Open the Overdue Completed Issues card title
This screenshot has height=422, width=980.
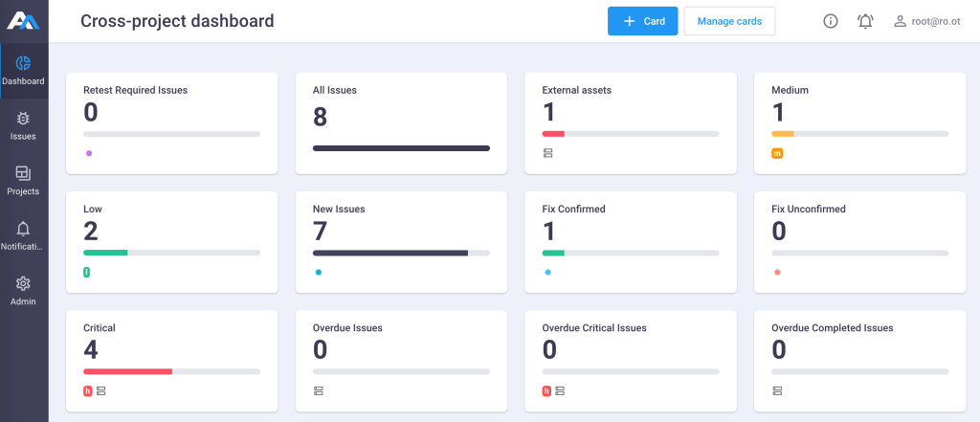click(832, 327)
